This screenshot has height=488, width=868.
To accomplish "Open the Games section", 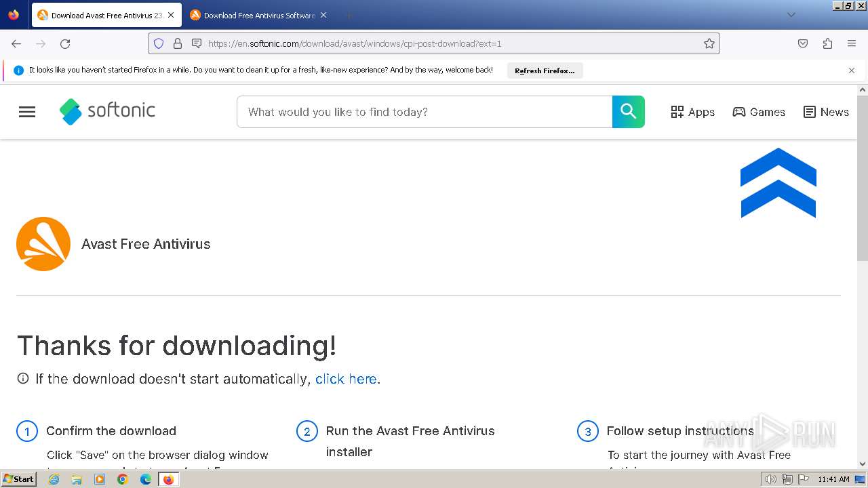I will coord(759,112).
